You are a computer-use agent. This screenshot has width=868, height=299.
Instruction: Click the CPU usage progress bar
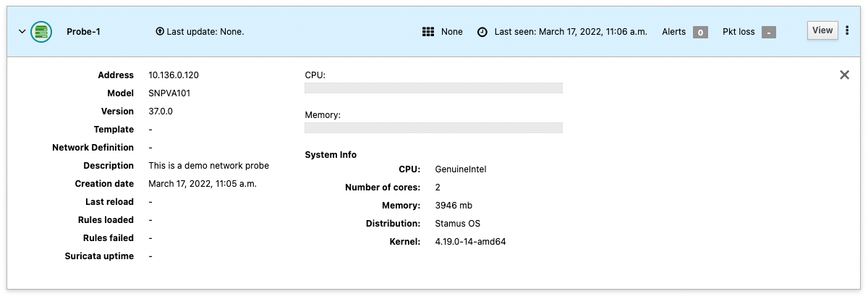(x=433, y=88)
